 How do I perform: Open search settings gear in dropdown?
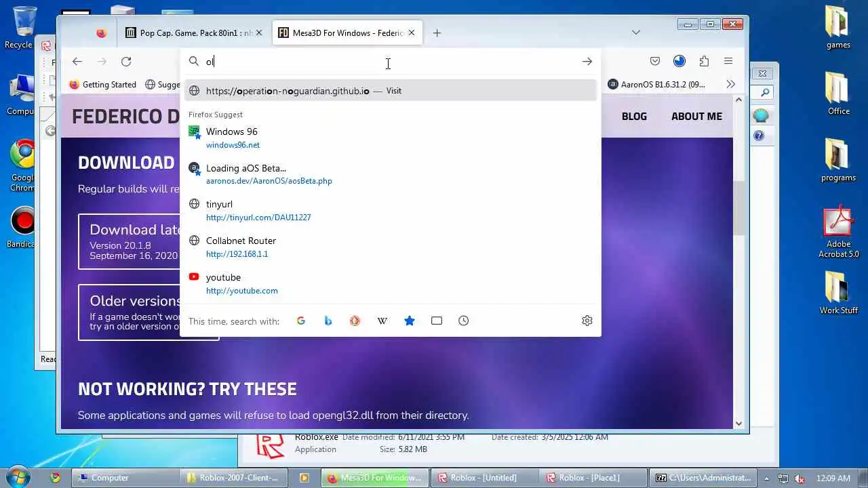587,321
